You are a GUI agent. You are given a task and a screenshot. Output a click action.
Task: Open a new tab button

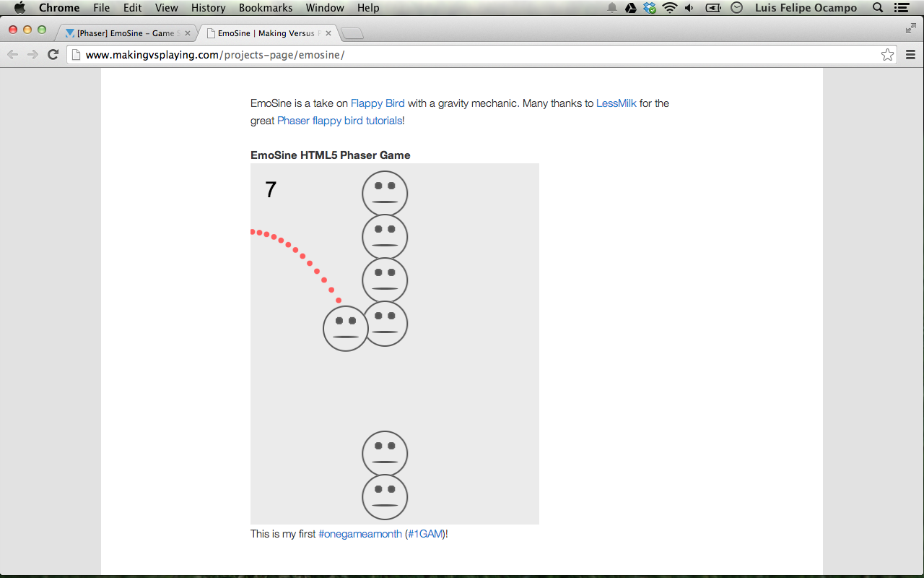coord(352,33)
